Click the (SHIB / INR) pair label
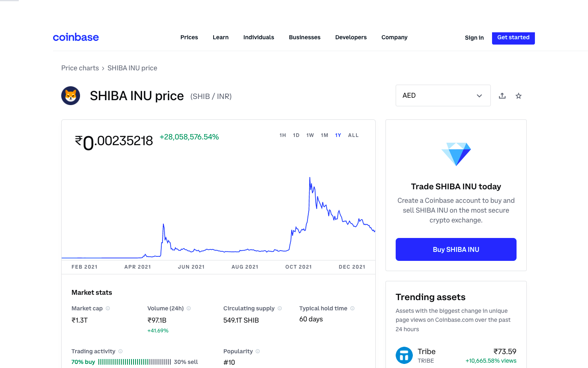Image resolution: width=588 pixels, height=368 pixels. [x=211, y=96]
